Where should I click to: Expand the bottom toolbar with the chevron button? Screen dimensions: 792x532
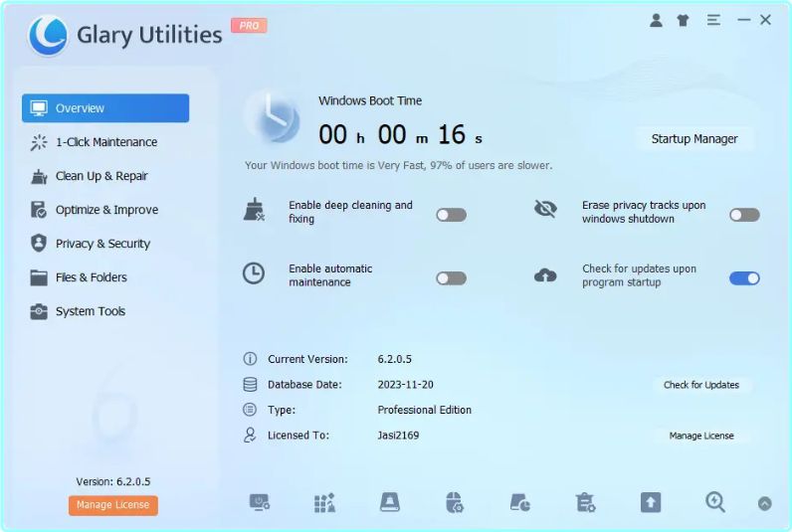[x=764, y=504]
